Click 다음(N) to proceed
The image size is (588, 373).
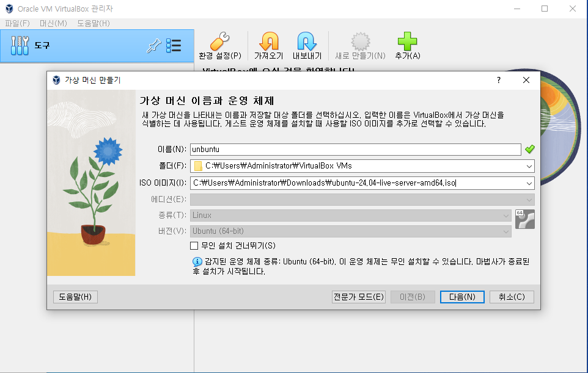462,297
